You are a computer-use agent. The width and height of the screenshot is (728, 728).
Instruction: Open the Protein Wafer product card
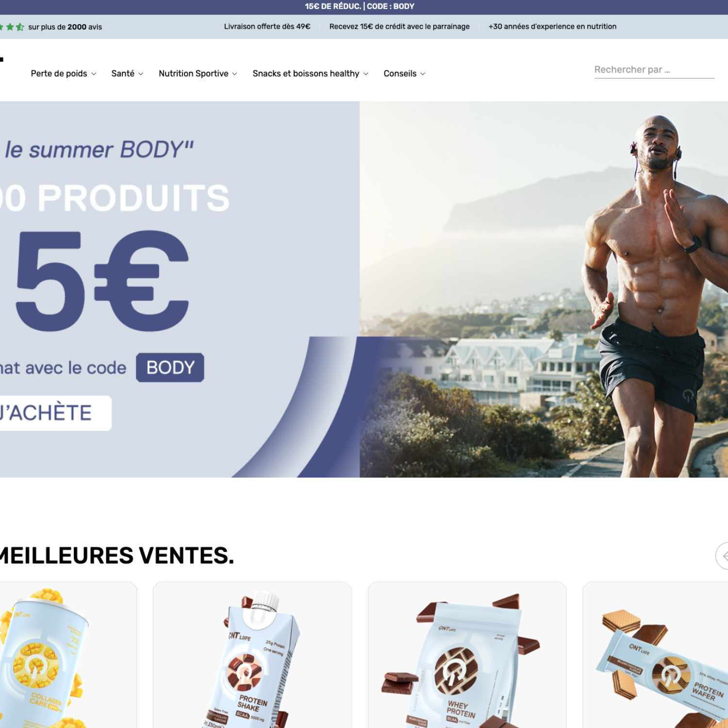click(x=655, y=655)
